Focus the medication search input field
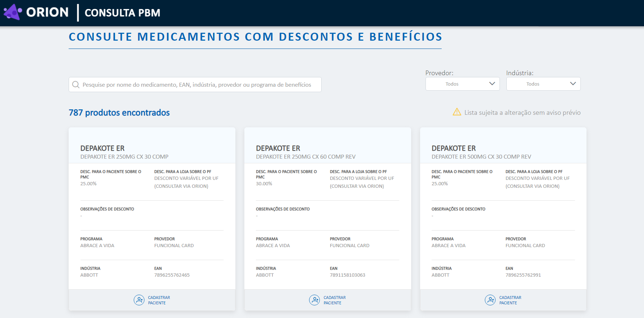The image size is (644, 318). tap(197, 85)
